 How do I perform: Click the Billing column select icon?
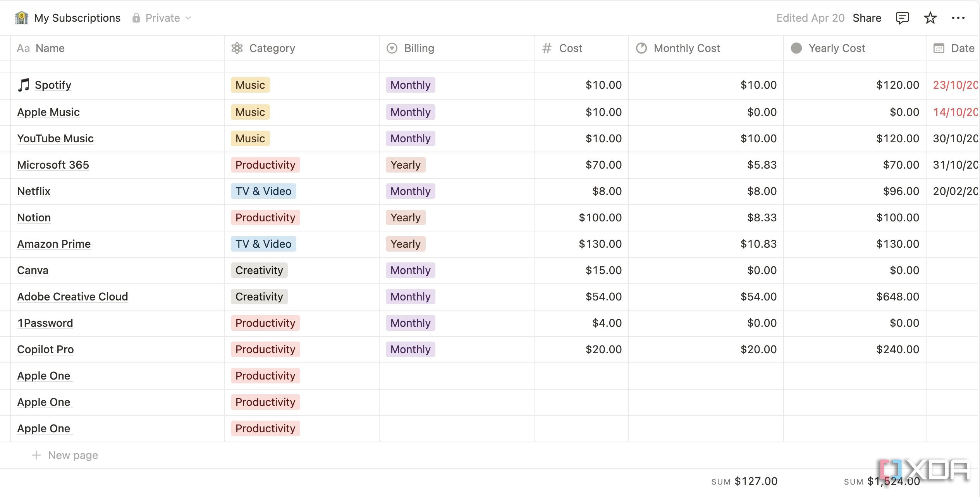[392, 48]
